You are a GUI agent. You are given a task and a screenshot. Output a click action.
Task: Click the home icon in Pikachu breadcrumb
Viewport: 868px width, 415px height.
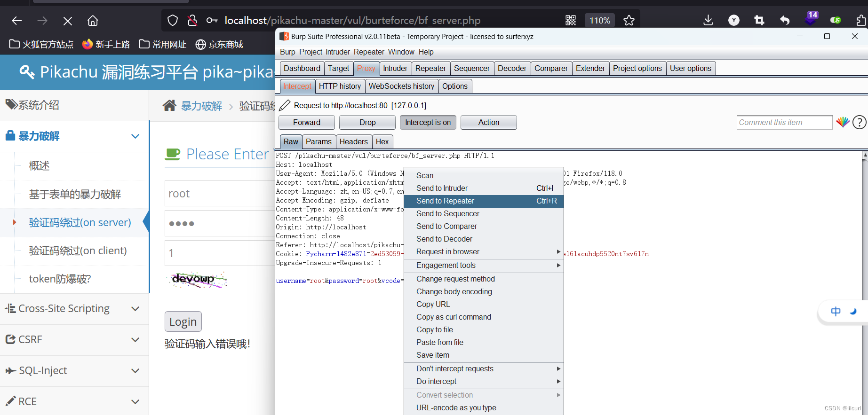[169, 106]
